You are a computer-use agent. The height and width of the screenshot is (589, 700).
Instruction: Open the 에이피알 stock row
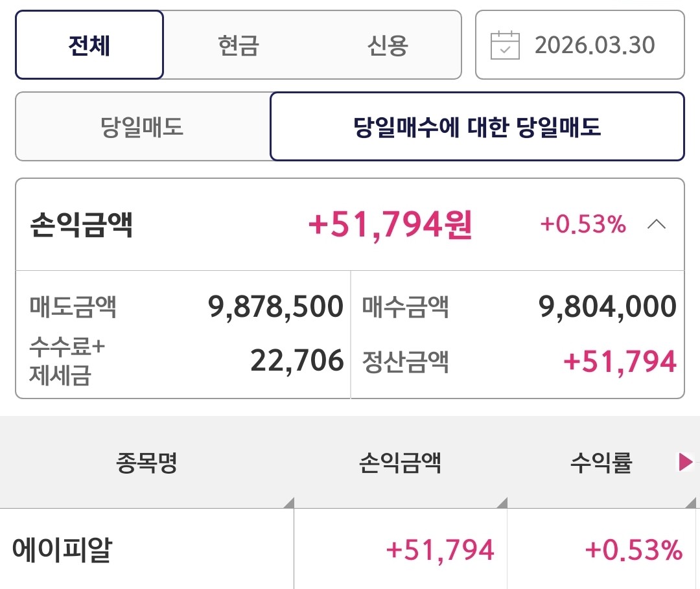pos(63,550)
